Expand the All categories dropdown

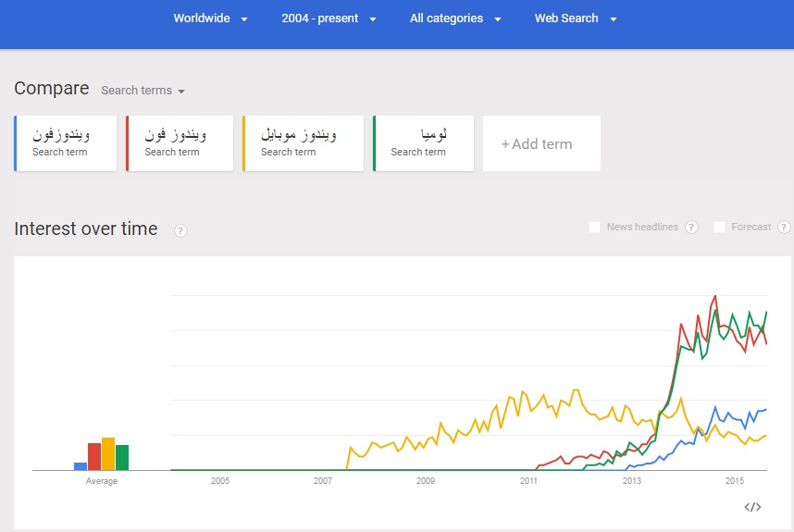click(x=455, y=19)
